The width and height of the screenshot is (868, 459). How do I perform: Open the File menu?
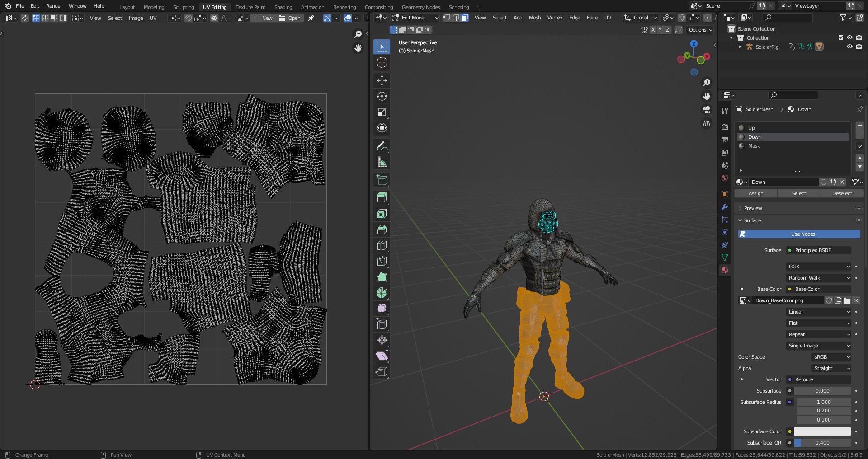point(20,6)
